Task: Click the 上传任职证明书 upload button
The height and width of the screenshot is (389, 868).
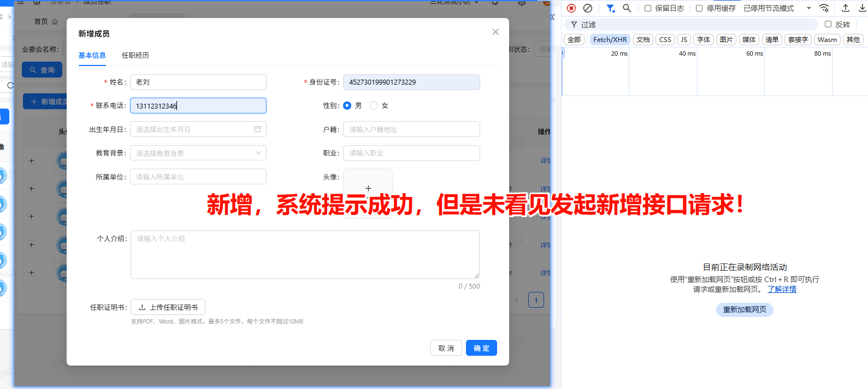Action: pos(168,307)
